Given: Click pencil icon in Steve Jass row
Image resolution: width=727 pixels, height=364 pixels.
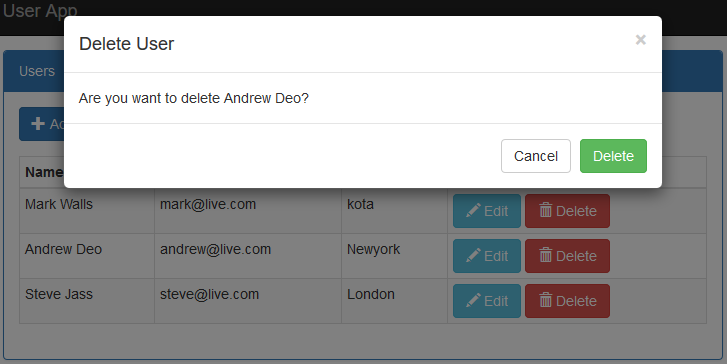Looking at the screenshot, I should [x=473, y=301].
